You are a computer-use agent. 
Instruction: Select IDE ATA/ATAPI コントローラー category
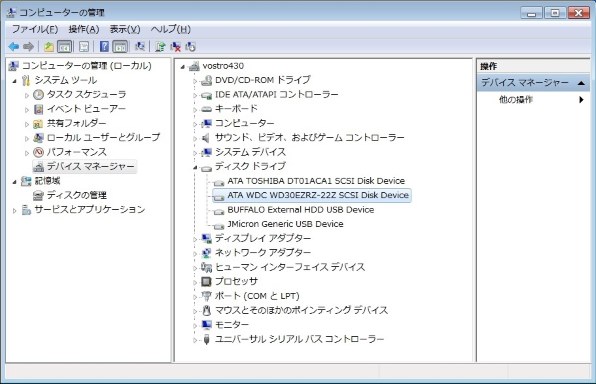click(276, 94)
